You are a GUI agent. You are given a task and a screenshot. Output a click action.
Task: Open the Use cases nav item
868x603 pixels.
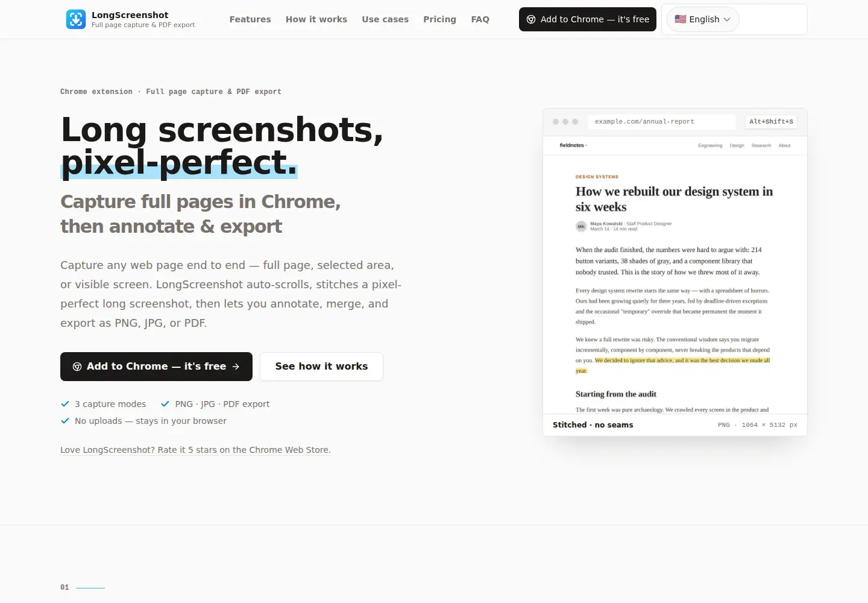(385, 19)
